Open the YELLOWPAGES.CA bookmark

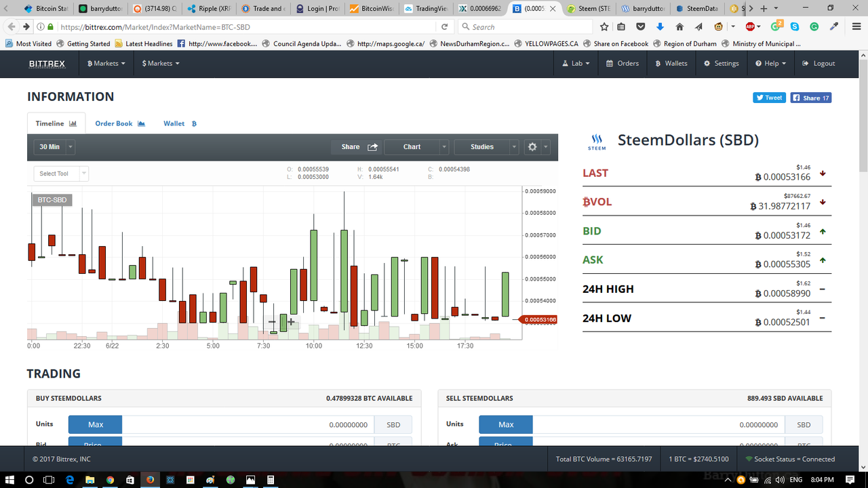pos(546,43)
